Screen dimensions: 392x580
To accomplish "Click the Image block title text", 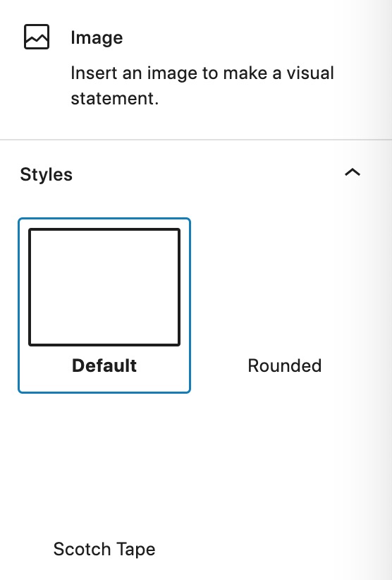I will click(97, 37).
